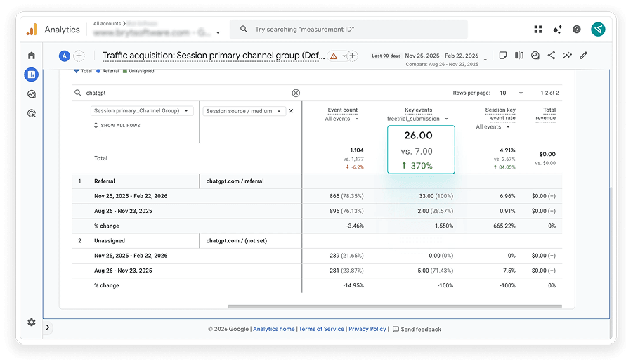Click the horizontal table scrollbar
The width and height of the screenshot is (626, 364).
395,306
